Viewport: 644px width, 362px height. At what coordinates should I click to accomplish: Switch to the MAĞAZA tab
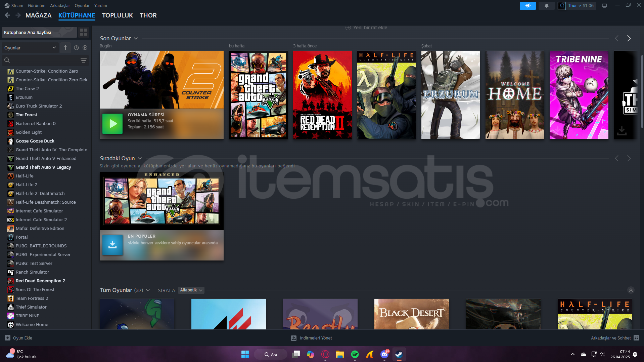pyautogui.click(x=39, y=15)
